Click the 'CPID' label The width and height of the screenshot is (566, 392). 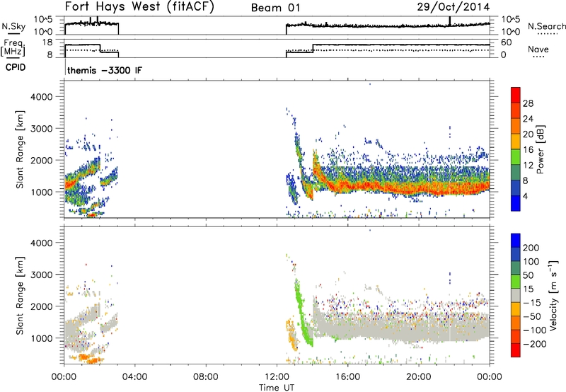coord(16,67)
